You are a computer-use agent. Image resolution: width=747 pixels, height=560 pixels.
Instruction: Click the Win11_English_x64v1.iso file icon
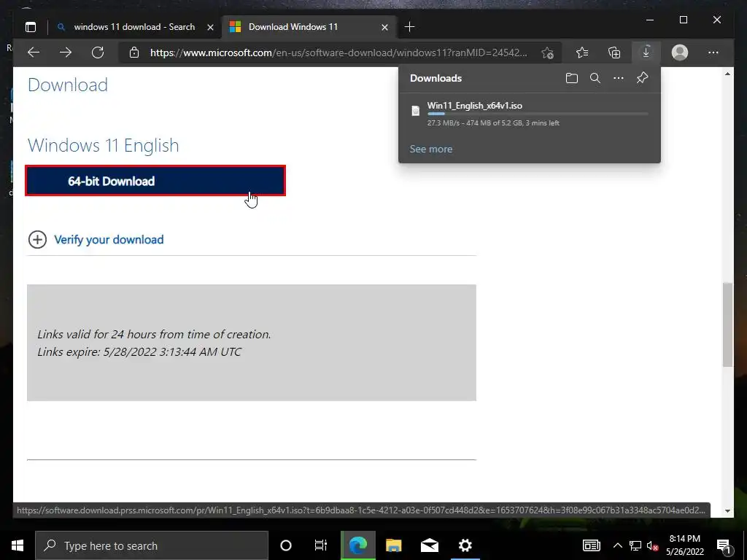[x=415, y=111]
